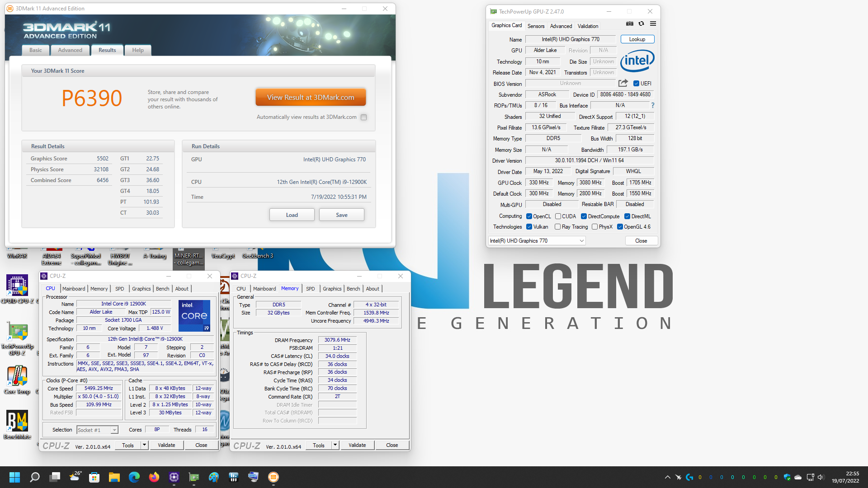Viewport: 868px width, 488px height.
Task: Toggle the Vulkan checkbox
Action: point(529,227)
